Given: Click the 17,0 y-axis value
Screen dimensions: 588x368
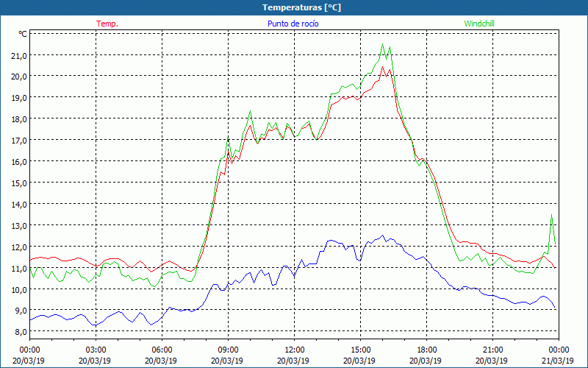Looking at the screenshot, I should (x=19, y=141).
